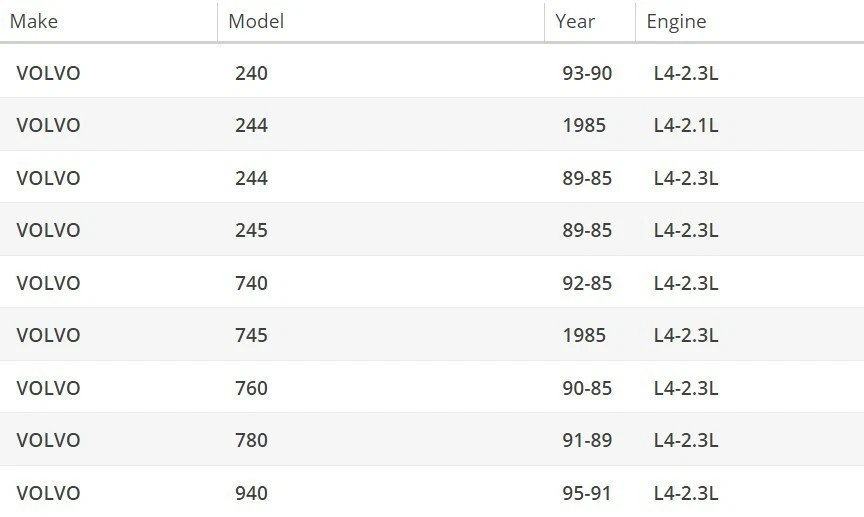Click VOLVO in the model 240 row
The image size is (864, 517).
coord(48,73)
